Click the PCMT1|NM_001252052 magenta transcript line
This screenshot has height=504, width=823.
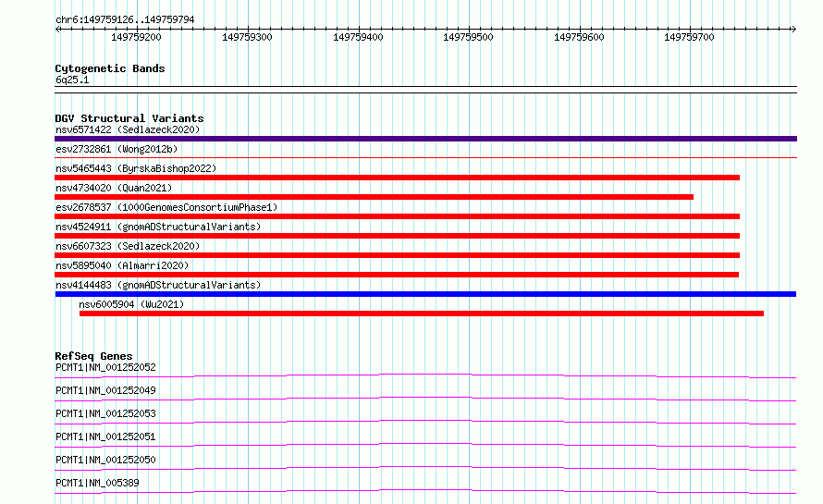click(425, 375)
